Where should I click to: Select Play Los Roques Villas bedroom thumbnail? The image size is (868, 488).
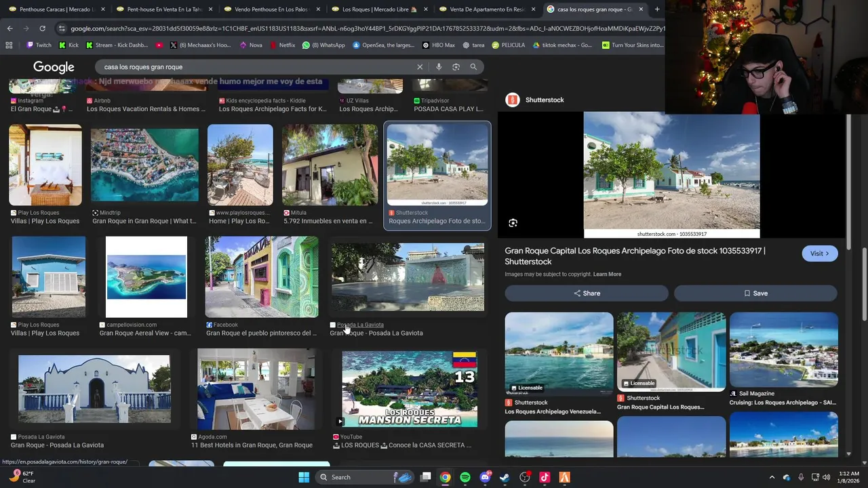45,165
